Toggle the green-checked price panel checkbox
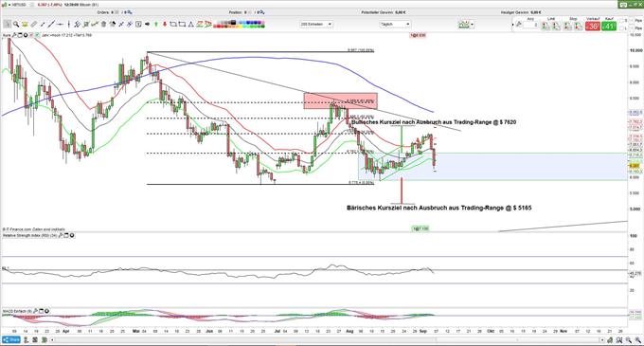 [37, 35]
